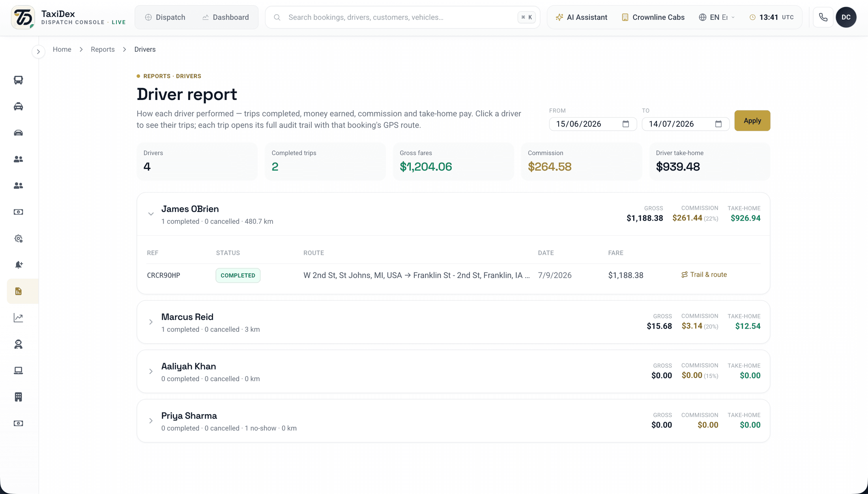Open the support agent sidebar icon
868x494 pixels.
click(18, 344)
